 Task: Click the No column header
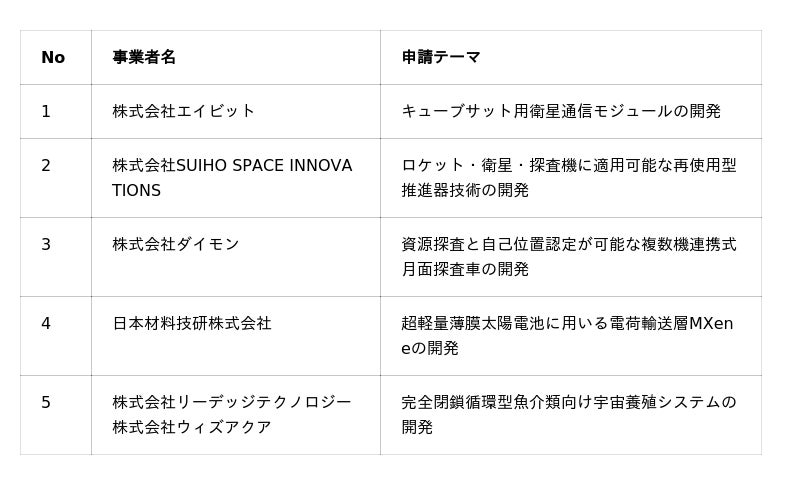53,58
